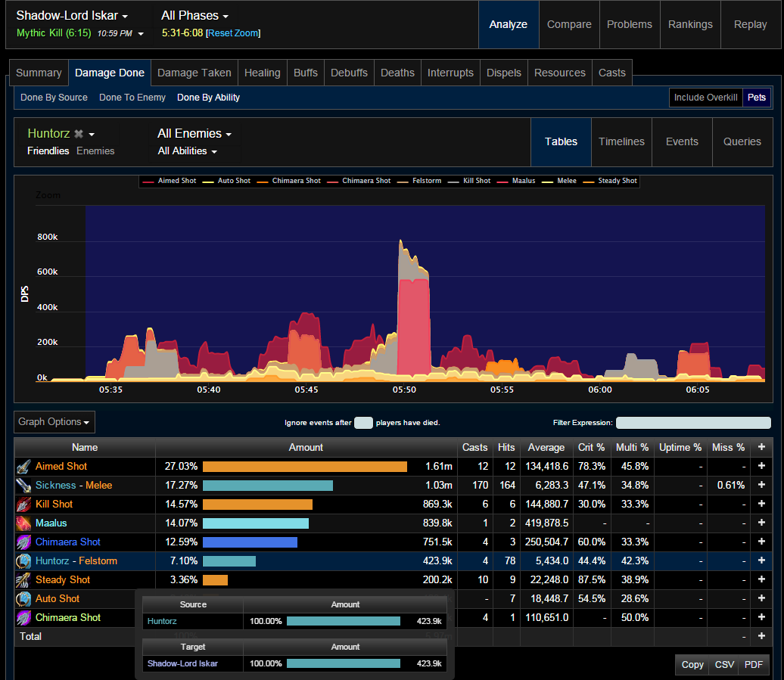Screen dimensions: 784x680
Task: Switch to the Deaths tab
Action: tap(397, 73)
